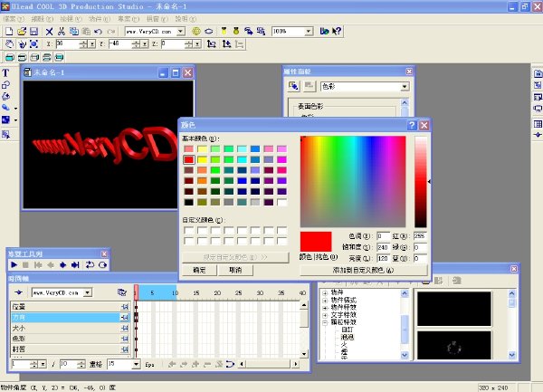Screen dimensions: 543x392
Task: Click the luminance slider bar in color dialog
Action: click(421, 181)
